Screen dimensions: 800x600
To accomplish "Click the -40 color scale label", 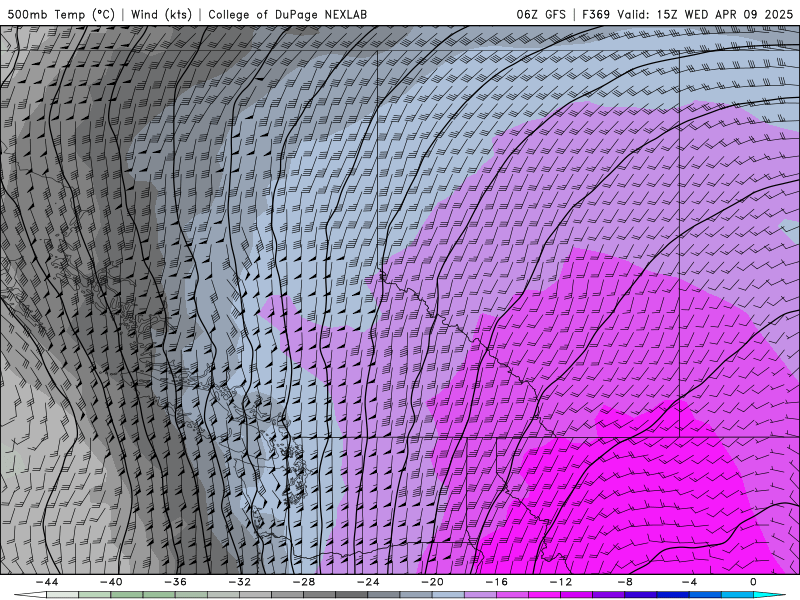I will click(x=111, y=582).
